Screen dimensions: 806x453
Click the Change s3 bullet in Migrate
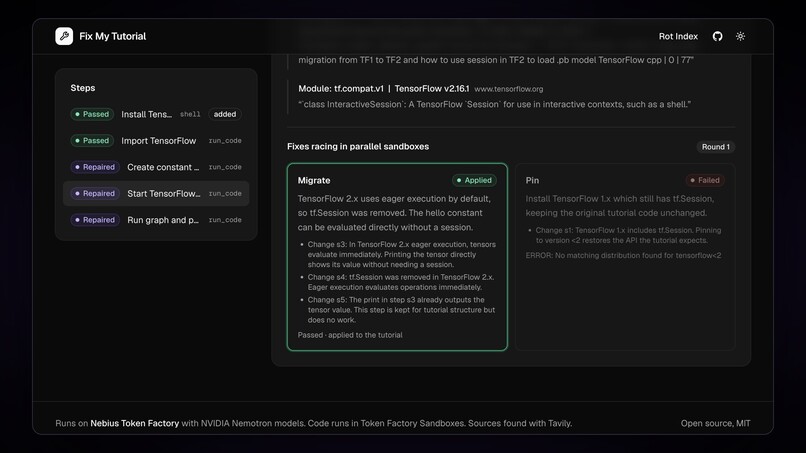[401, 255]
